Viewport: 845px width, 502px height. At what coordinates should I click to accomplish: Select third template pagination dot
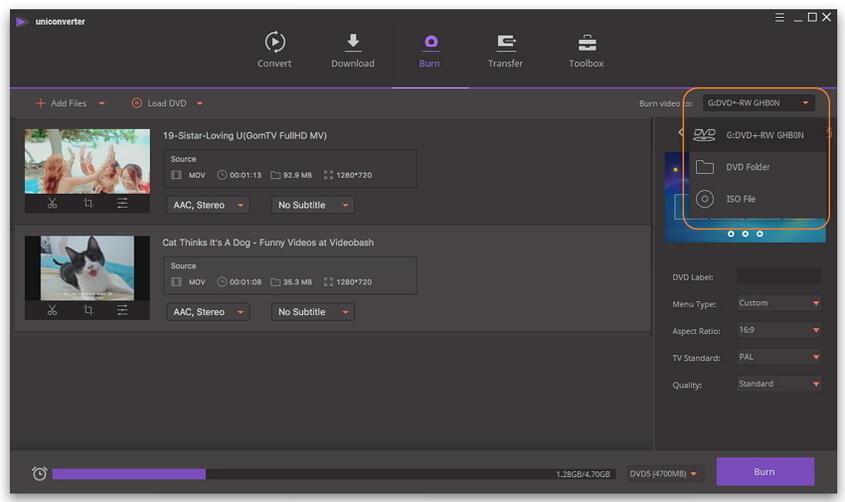[x=759, y=234]
